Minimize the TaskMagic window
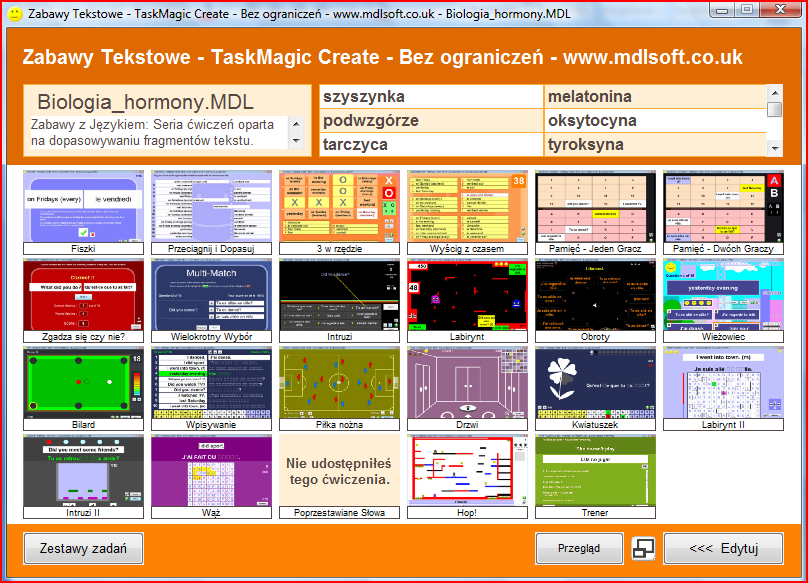Image resolution: width=808 pixels, height=583 pixels. pos(722,10)
